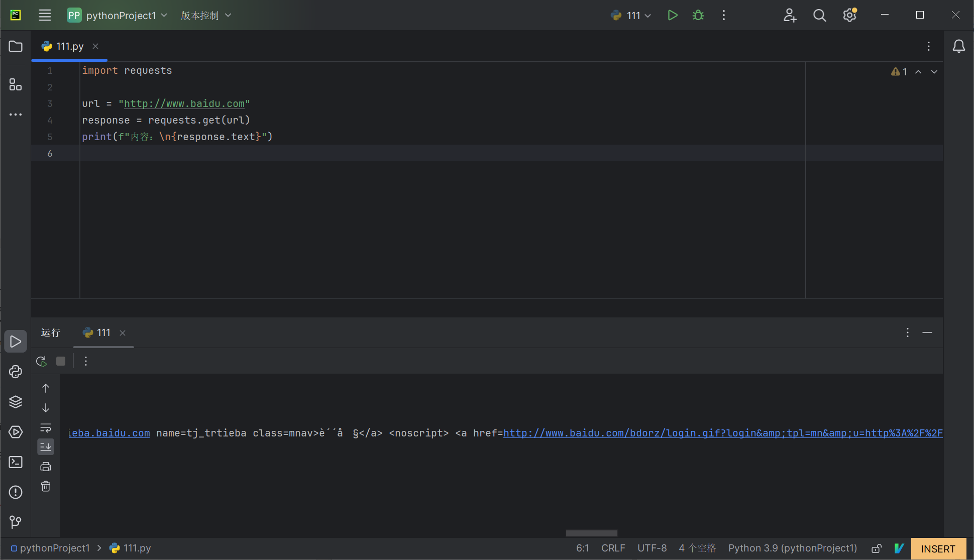Switch to the 111 run tab
This screenshot has width=974, height=560.
103,332
